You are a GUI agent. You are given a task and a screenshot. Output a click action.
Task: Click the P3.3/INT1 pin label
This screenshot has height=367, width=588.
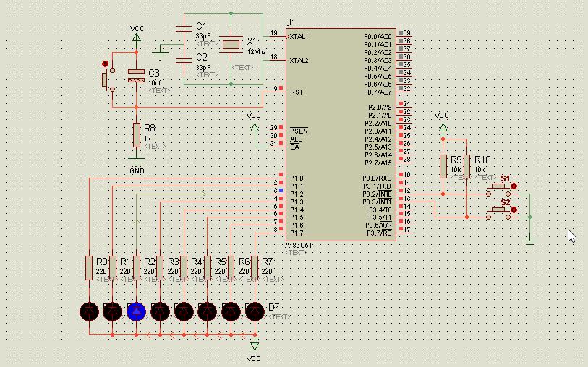tap(377, 202)
